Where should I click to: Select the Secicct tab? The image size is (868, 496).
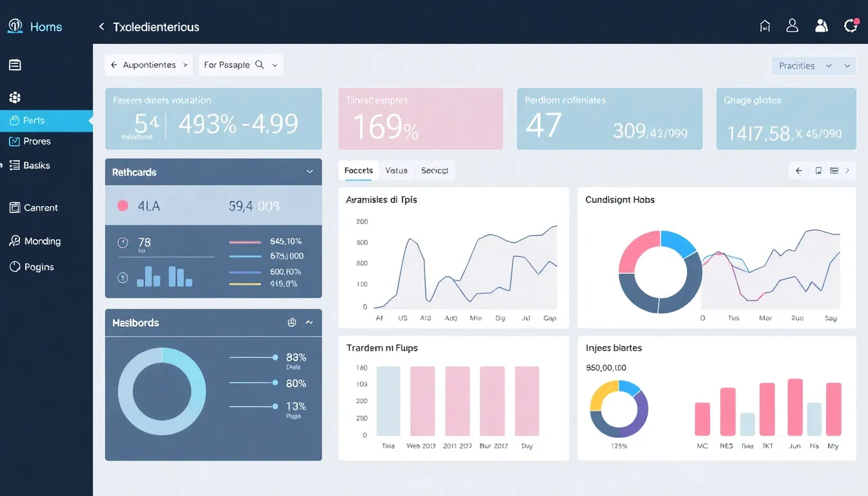(x=434, y=170)
